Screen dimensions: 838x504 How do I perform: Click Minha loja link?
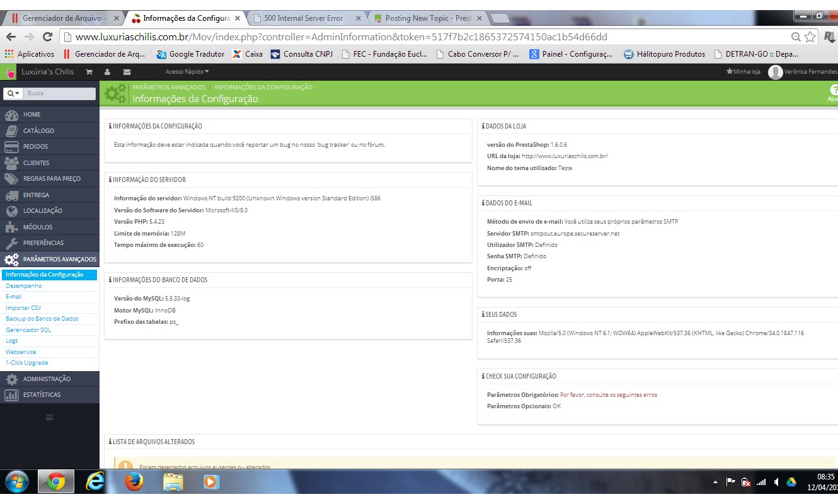(x=743, y=72)
